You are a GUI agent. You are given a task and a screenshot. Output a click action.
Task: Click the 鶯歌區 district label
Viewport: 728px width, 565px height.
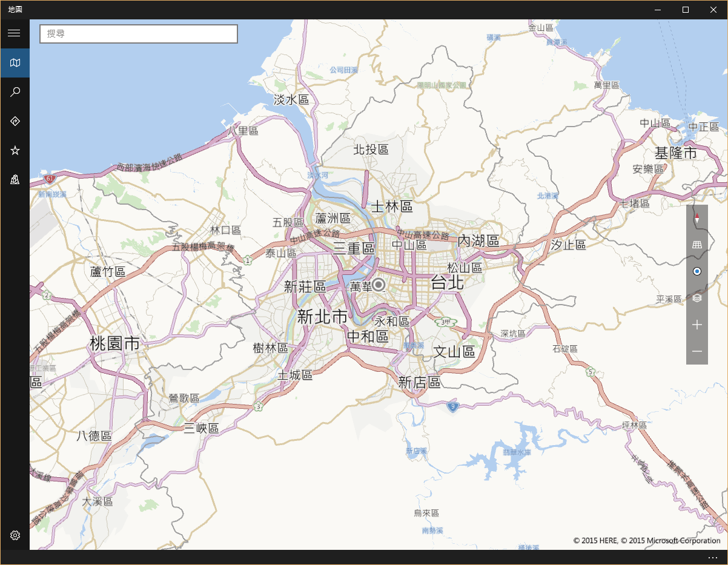[184, 398]
